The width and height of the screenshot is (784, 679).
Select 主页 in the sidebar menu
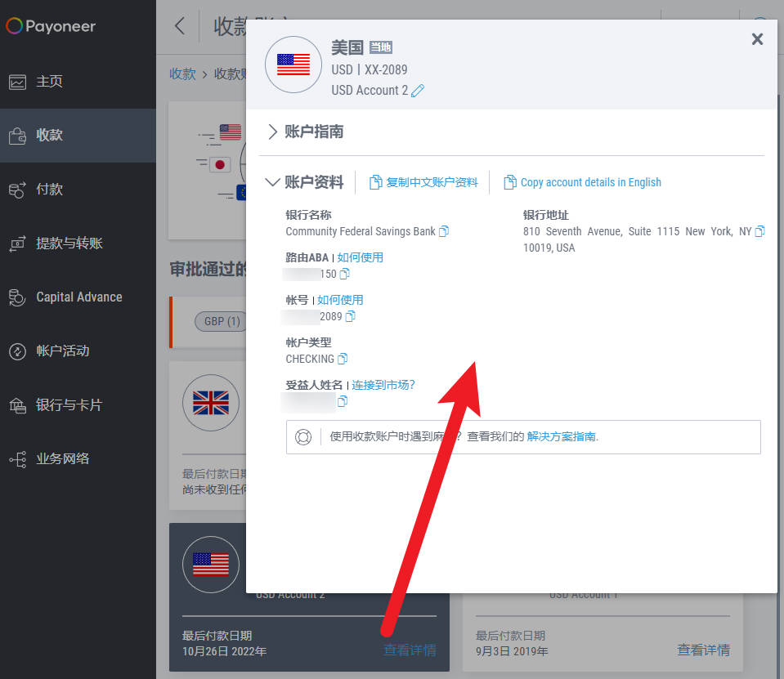tap(78, 82)
